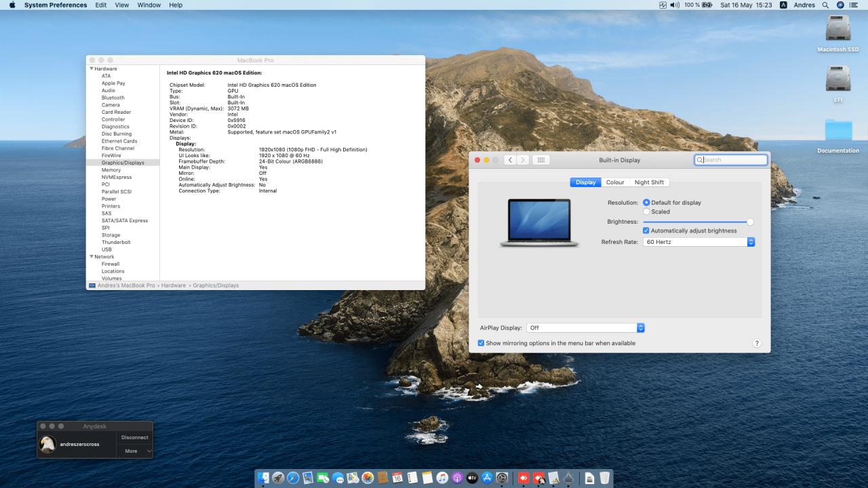
Task: Toggle Automatically adjust brightness checkbox
Action: [646, 230]
